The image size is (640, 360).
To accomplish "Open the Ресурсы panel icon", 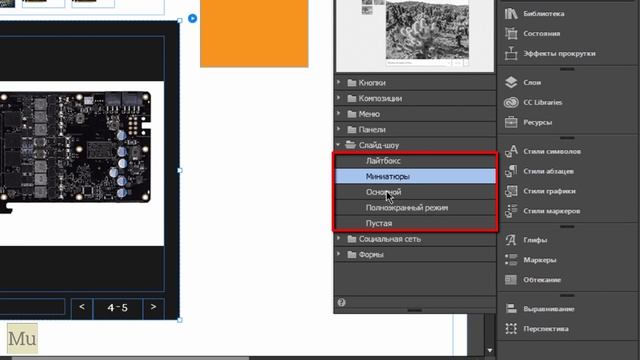I will pyautogui.click(x=511, y=122).
